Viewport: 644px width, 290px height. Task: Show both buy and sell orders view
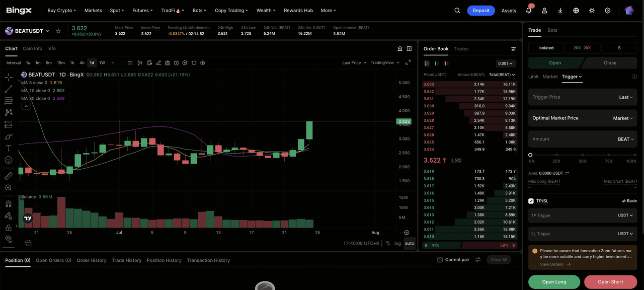pyautogui.click(x=427, y=63)
